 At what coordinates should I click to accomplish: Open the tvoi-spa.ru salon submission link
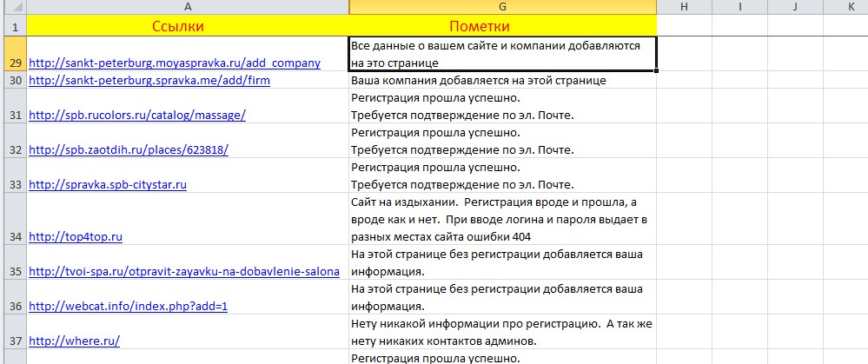pos(184,272)
